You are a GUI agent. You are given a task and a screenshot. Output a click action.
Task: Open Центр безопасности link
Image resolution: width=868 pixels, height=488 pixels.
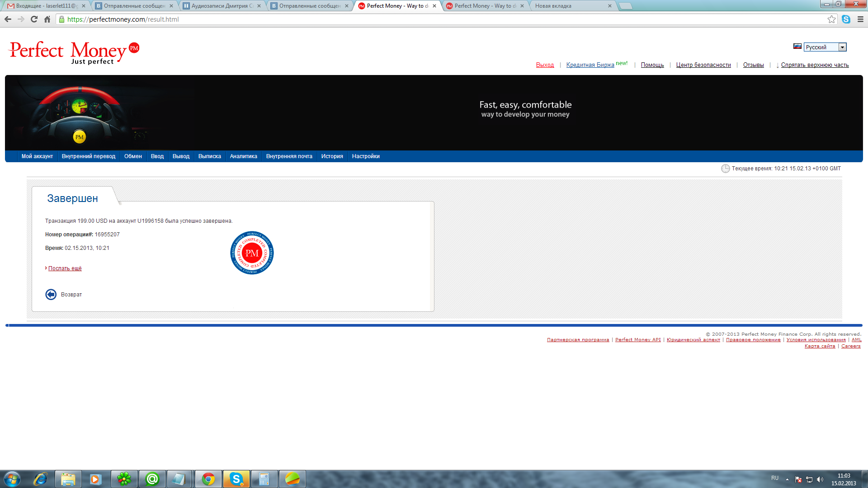click(703, 65)
